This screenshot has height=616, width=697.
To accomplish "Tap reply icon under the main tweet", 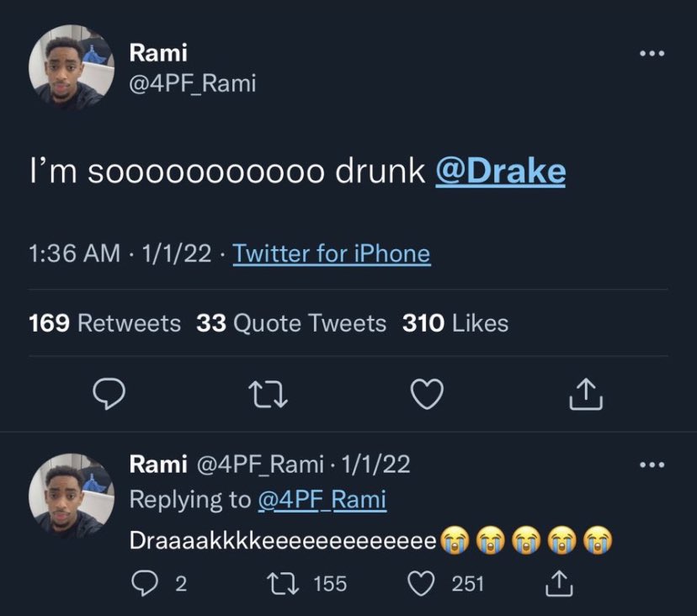I will 109,394.
